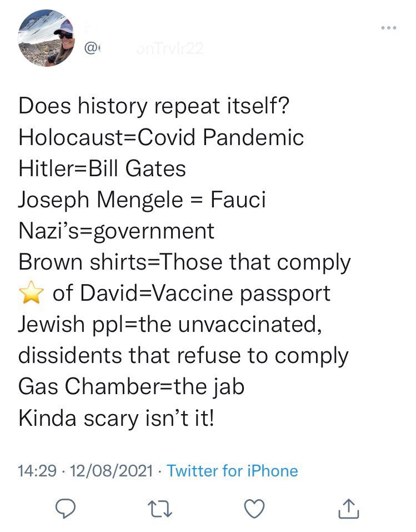Like the tweet with the heart icon
416x532 pixels.
tap(254, 508)
